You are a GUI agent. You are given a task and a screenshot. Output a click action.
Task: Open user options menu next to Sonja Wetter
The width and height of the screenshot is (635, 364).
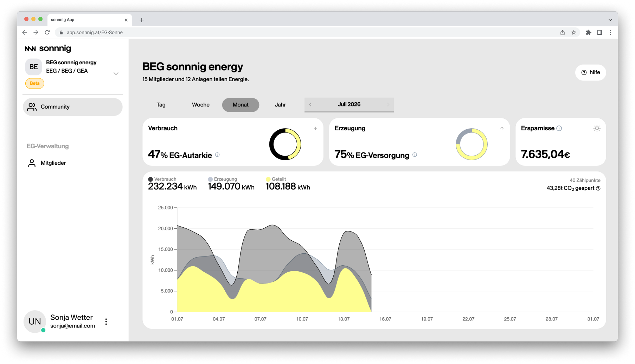coord(106,321)
